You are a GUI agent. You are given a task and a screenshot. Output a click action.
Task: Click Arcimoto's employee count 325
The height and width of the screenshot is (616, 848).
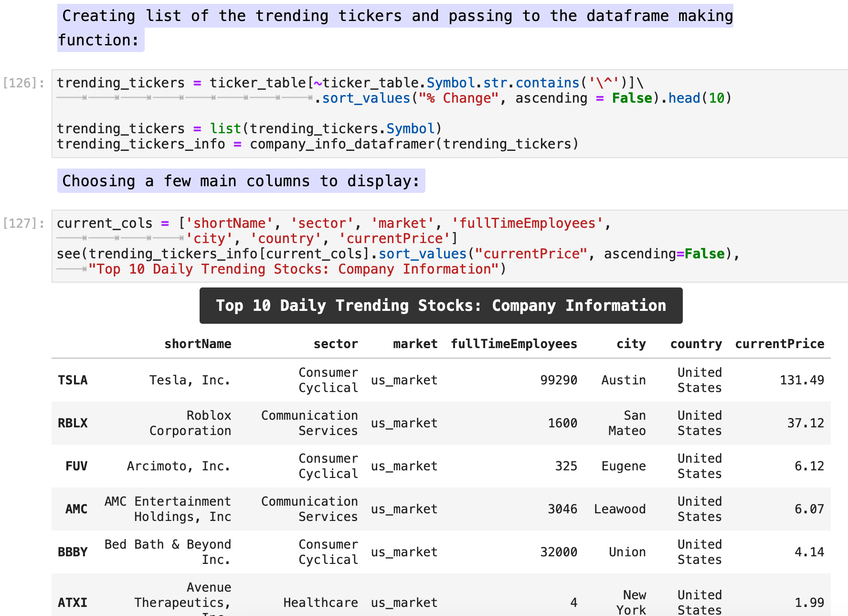(566, 466)
